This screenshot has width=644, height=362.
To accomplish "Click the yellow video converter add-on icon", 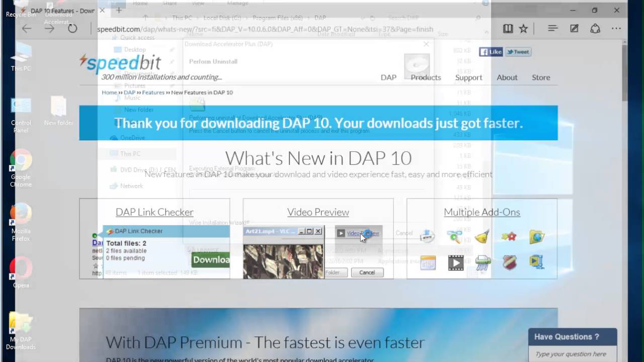I will click(537, 262).
